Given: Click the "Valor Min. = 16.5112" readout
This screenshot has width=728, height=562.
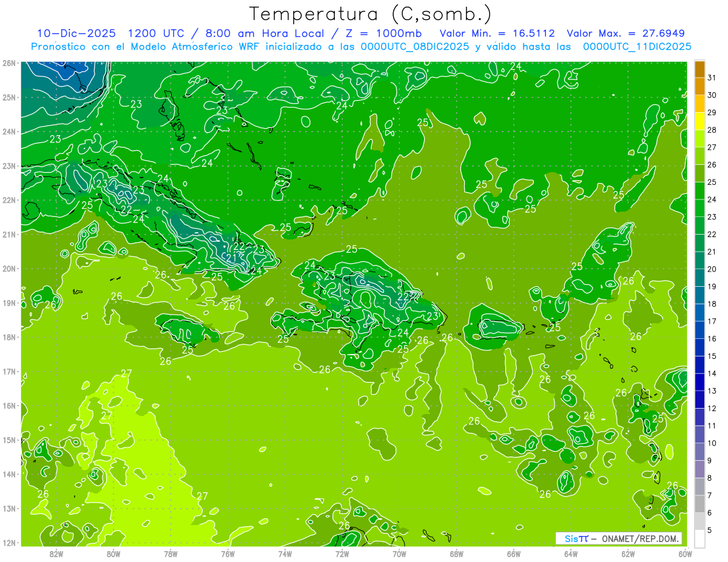Looking at the screenshot, I should click(497, 33).
